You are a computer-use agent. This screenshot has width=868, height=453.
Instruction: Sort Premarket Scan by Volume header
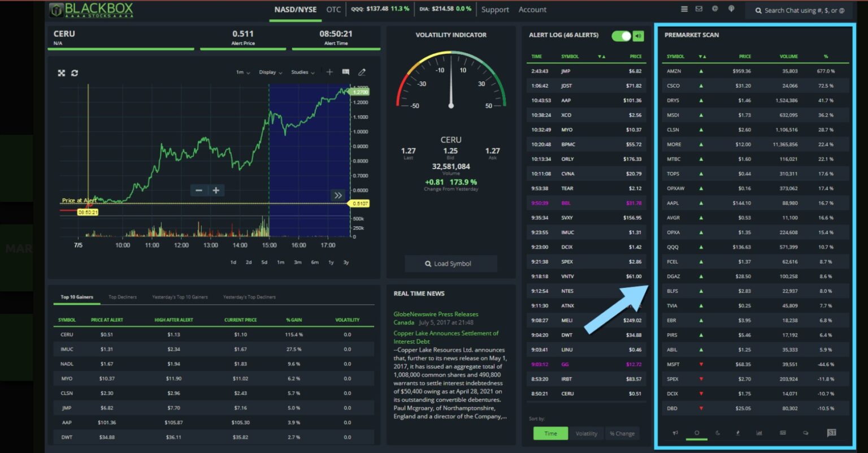[788, 57]
